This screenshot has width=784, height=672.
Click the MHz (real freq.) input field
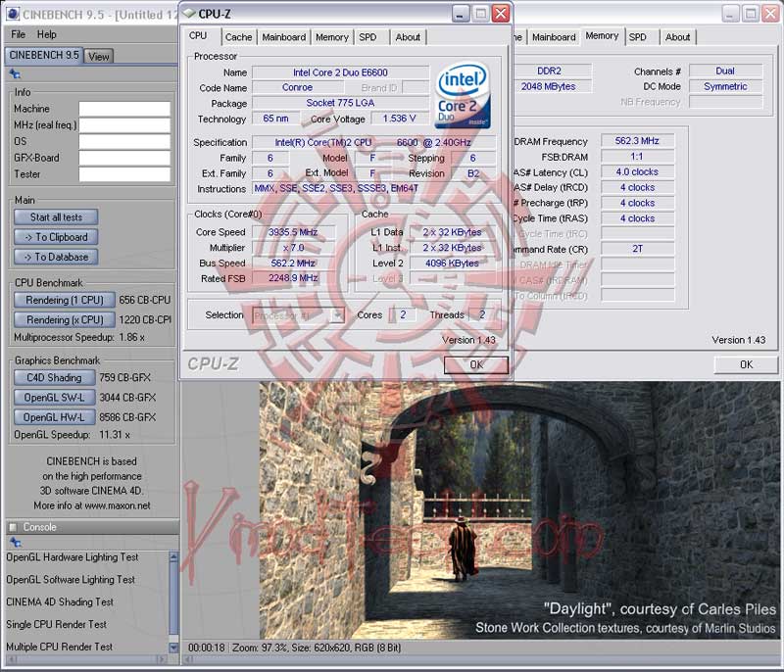[x=124, y=125]
